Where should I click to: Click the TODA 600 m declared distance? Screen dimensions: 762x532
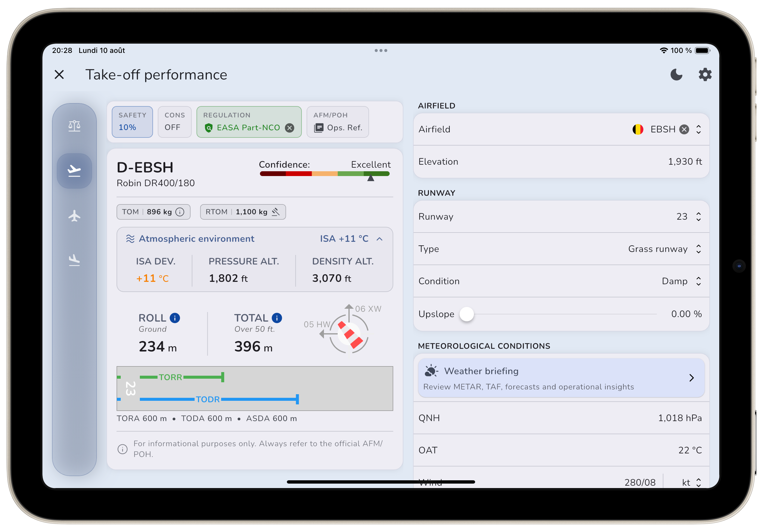tap(206, 418)
